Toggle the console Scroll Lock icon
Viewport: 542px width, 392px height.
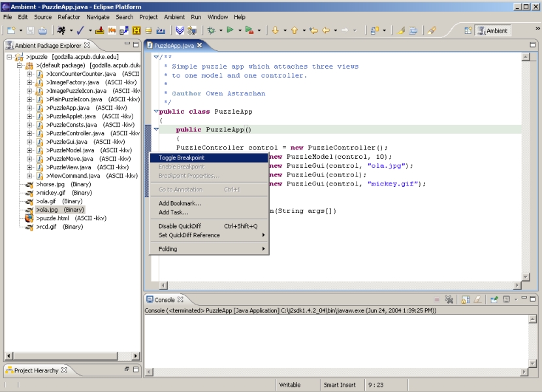click(465, 300)
